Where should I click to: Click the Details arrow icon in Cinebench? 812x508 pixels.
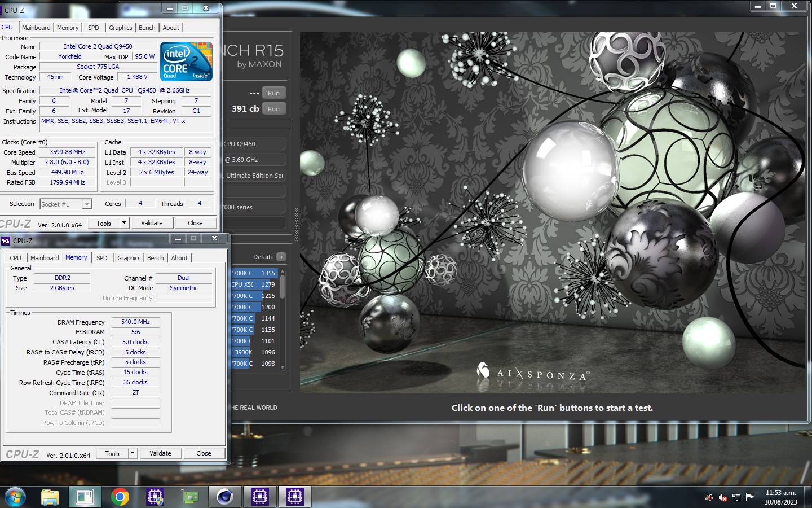tap(281, 257)
